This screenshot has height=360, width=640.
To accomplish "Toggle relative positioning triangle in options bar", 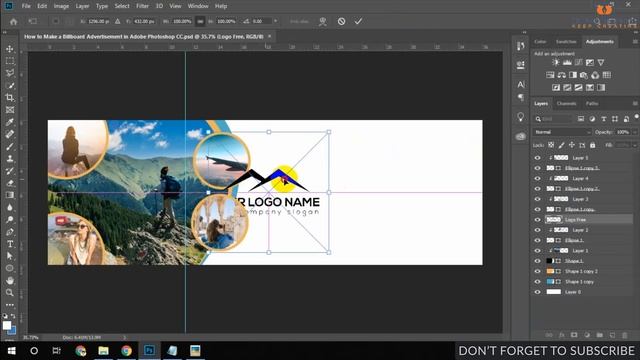I will tap(118, 21).
